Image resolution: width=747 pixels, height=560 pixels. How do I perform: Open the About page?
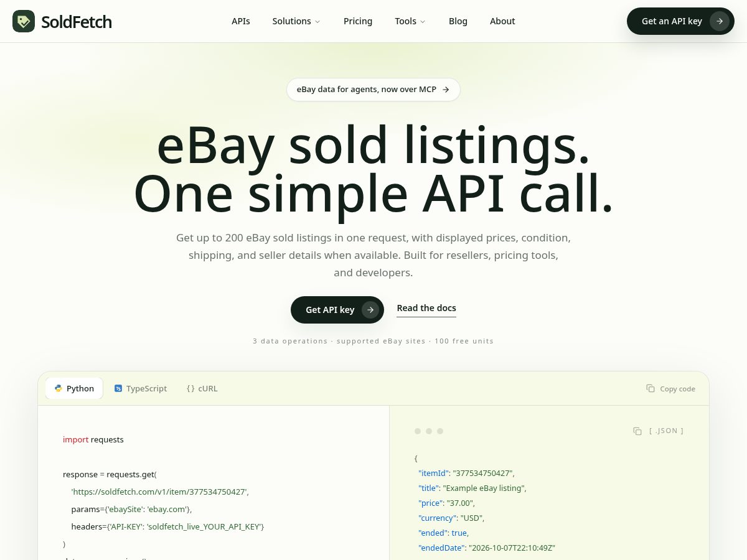pyautogui.click(x=502, y=21)
